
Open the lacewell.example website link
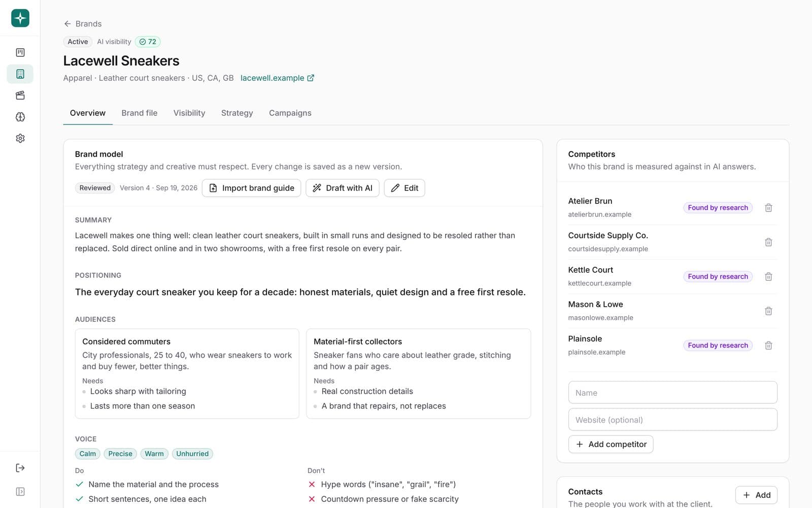[x=277, y=78]
